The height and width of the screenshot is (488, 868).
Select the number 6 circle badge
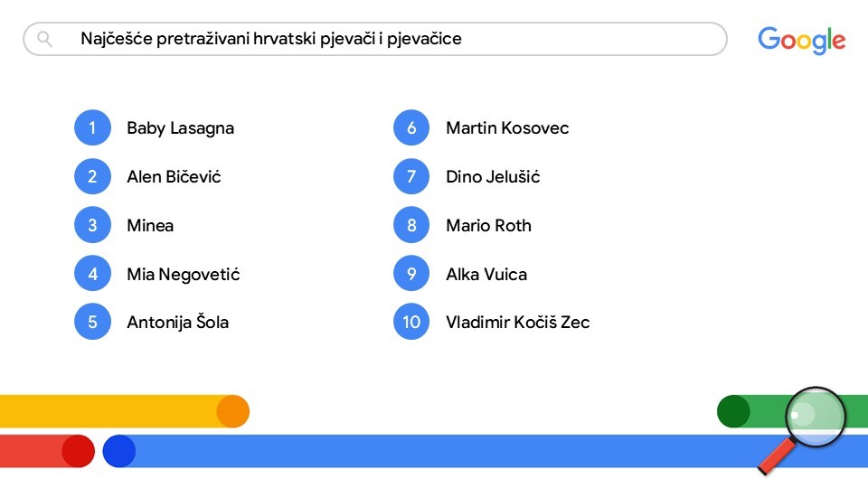411,127
